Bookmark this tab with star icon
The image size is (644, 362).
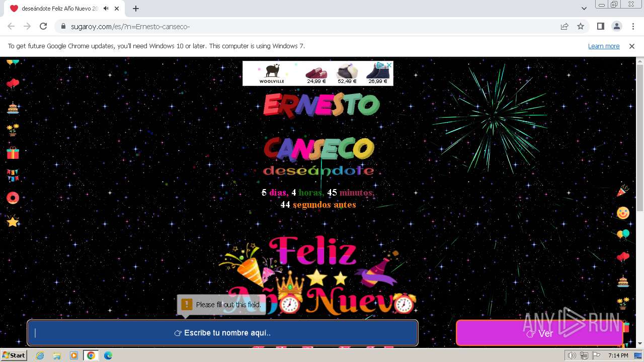(x=581, y=26)
